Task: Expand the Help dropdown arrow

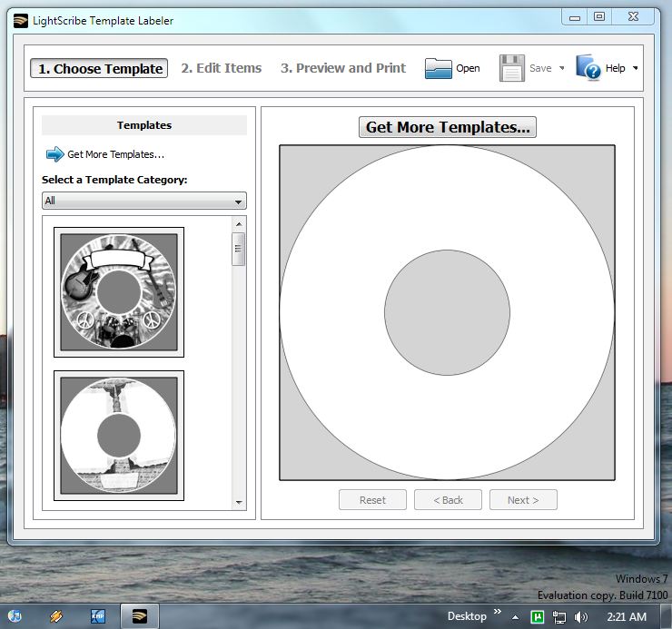Action: pyautogui.click(x=635, y=68)
